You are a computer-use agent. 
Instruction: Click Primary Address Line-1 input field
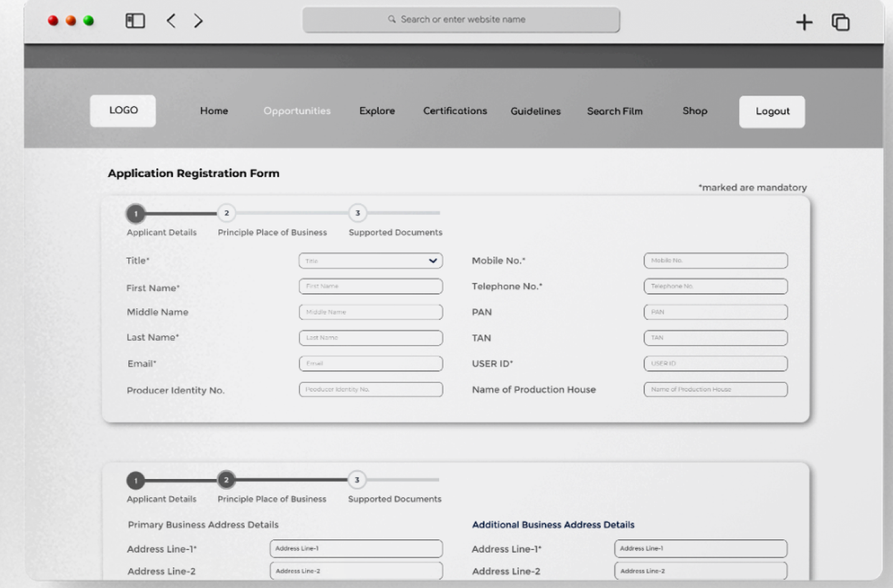[x=356, y=549]
